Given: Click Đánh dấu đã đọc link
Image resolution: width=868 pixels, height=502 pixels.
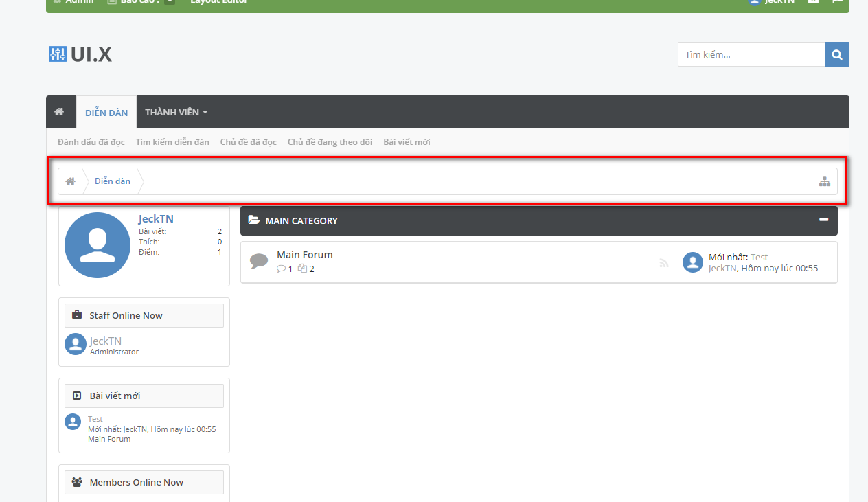Looking at the screenshot, I should tap(91, 141).
